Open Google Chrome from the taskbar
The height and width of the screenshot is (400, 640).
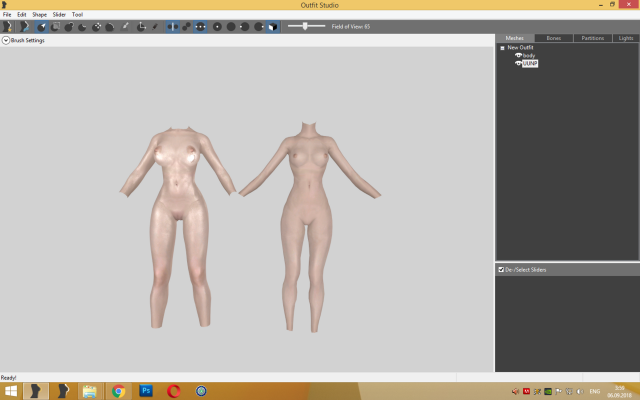pos(118,390)
